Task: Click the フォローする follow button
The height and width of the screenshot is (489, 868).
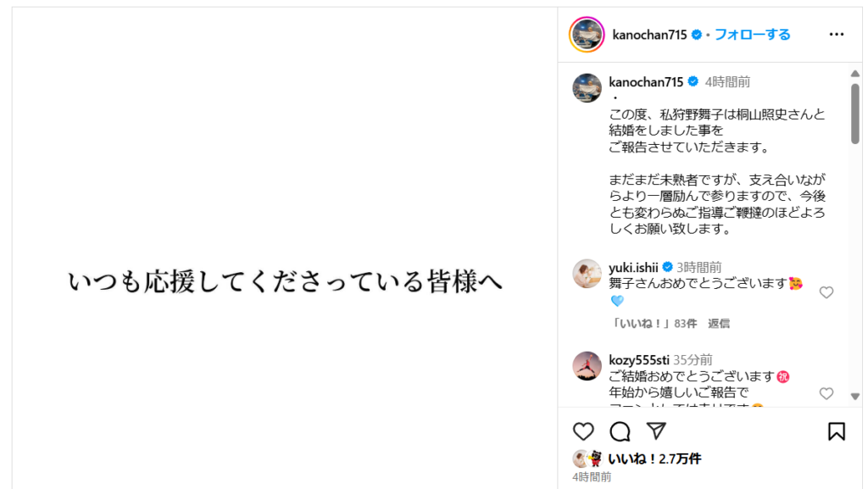Action: coord(752,35)
